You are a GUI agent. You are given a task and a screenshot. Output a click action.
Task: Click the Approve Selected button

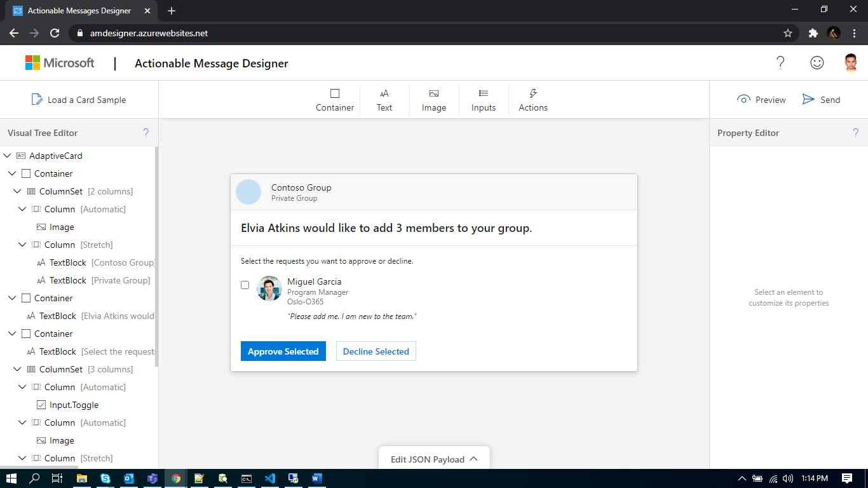(283, 351)
